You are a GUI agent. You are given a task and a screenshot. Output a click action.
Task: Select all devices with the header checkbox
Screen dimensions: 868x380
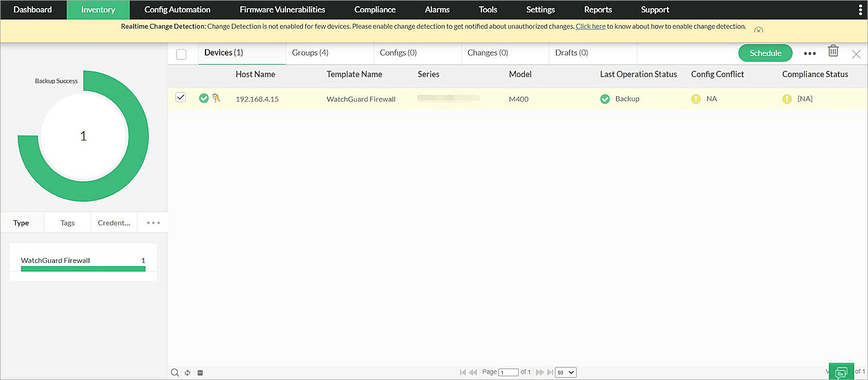tap(181, 54)
